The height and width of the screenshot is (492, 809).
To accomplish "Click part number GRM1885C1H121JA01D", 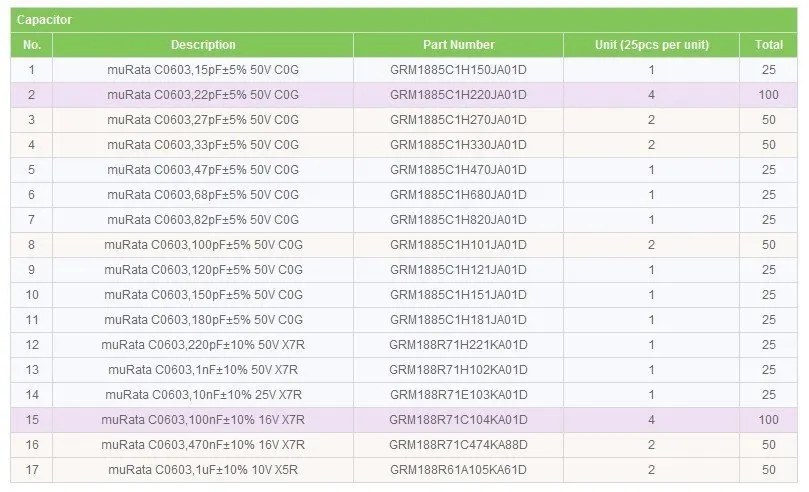I will tap(458, 270).
